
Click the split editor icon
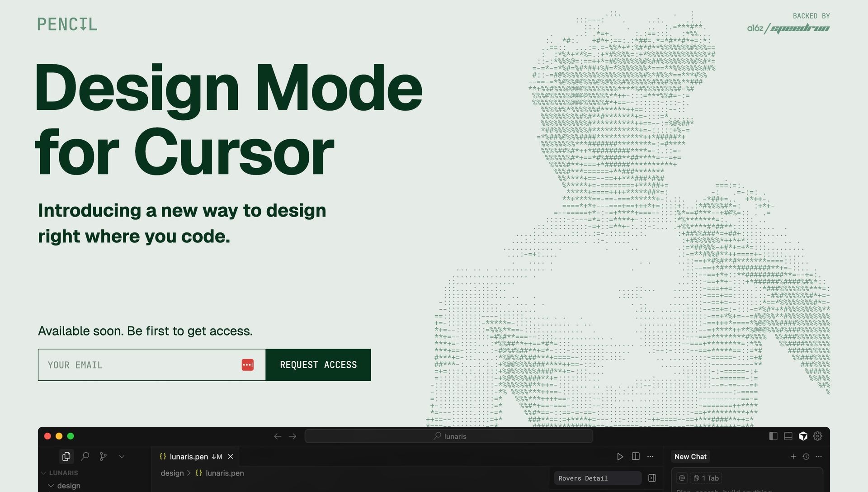pyautogui.click(x=635, y=456)
